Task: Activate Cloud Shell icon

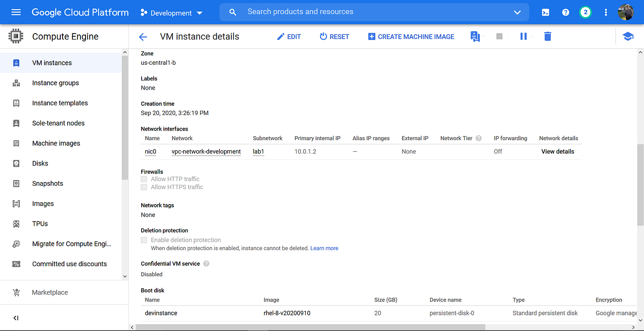Action: [546, 12]
